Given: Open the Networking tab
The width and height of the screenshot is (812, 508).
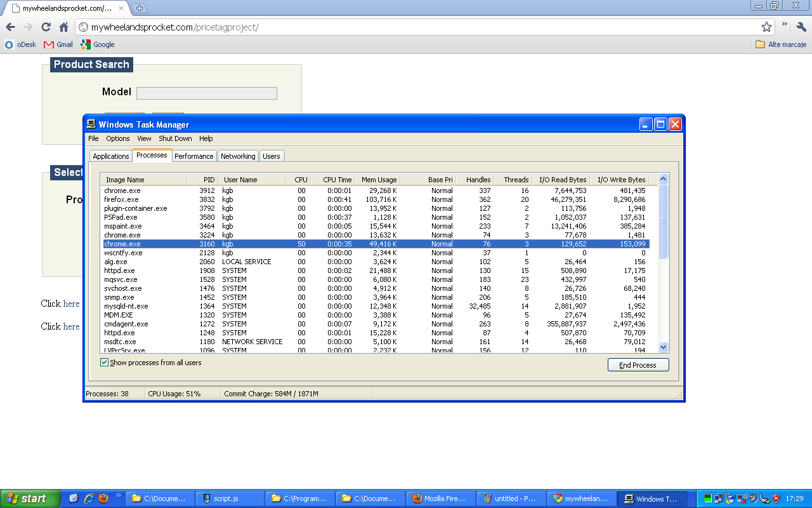Looking at the screenshot, I should pyautogui.click(x=238, y=156).
